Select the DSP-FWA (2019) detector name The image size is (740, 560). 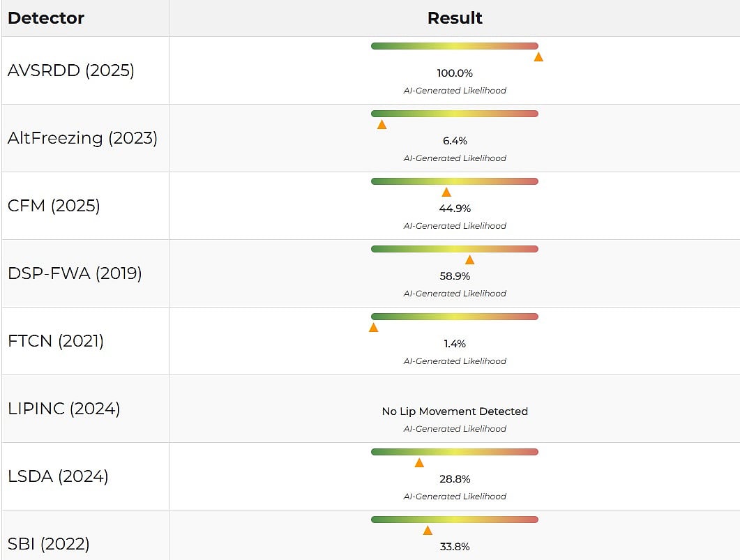[x=75, y=273]
